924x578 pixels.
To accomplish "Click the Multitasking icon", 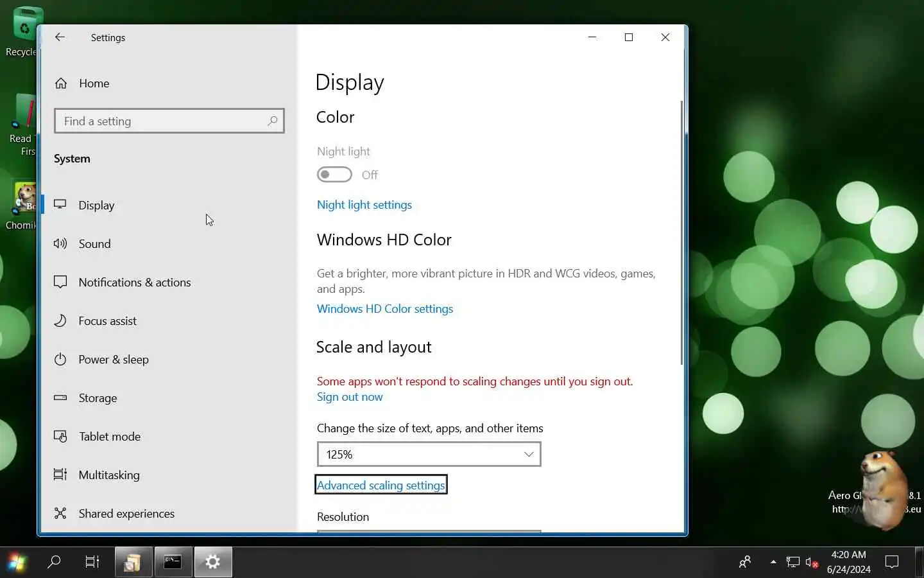I will tap(60, 475).
